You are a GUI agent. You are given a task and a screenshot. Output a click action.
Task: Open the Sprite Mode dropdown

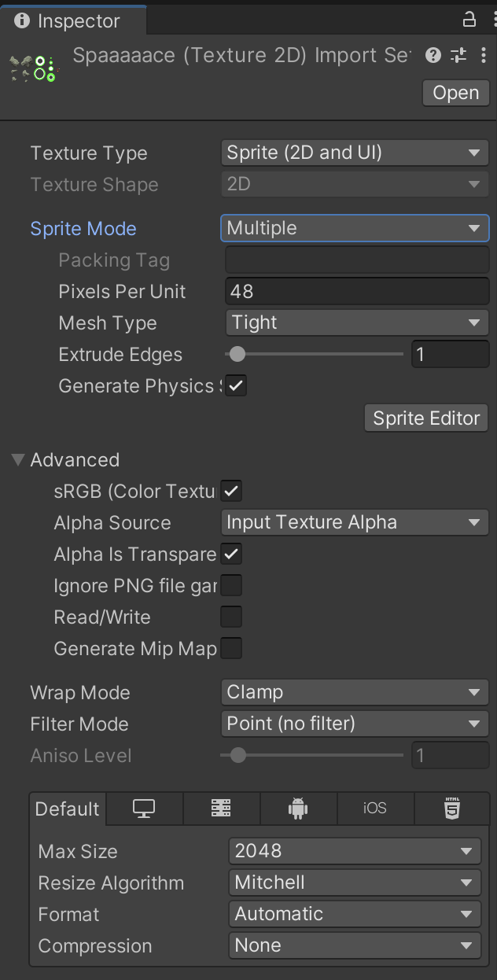pyautogui.click(x=355, y=229)
